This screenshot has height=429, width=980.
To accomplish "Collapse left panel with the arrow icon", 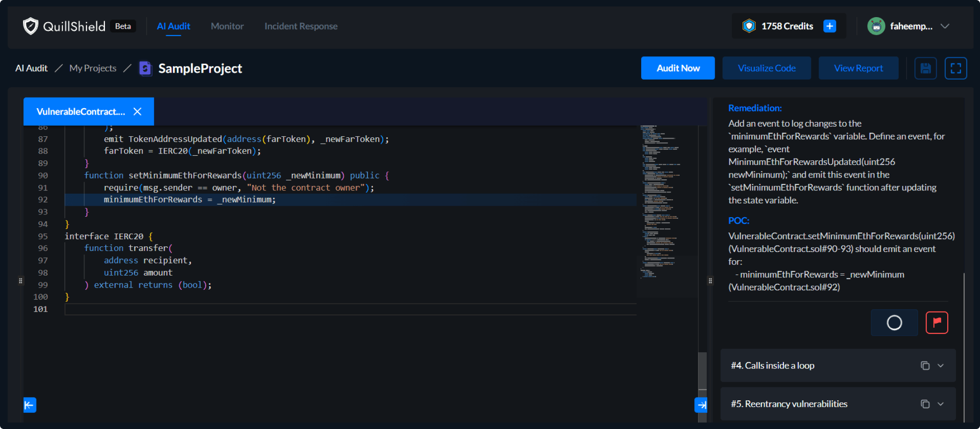I will (30, 405).
